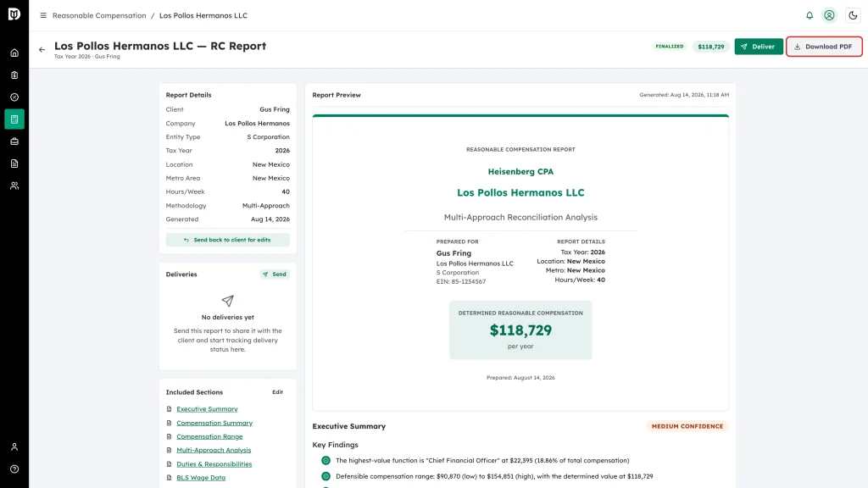Click the Hours/Week value 40 in Report Details
The image size is (868, 488).
pos(286,192)
